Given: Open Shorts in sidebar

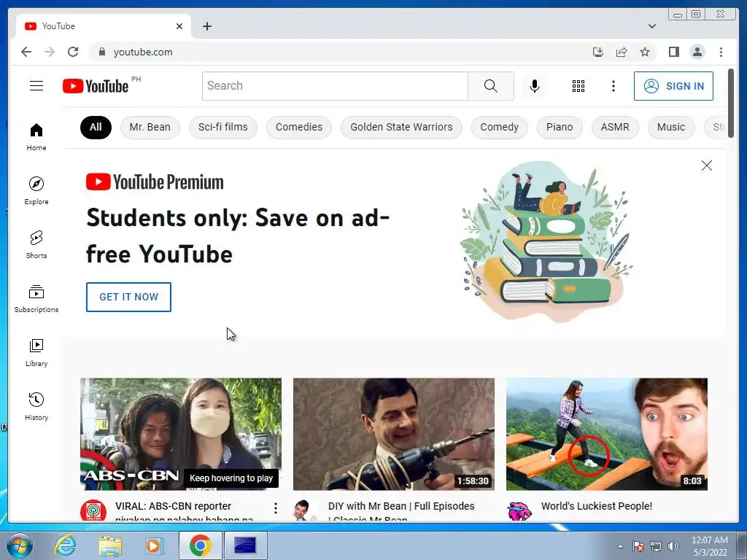Looking at the screenshot, I should click(36, 245).
